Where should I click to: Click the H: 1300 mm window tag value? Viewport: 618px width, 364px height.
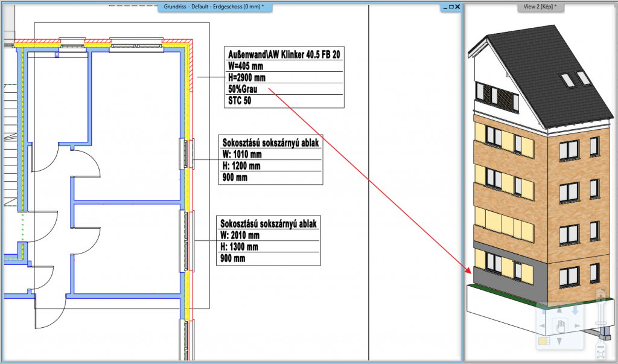[x=239, y=247]
